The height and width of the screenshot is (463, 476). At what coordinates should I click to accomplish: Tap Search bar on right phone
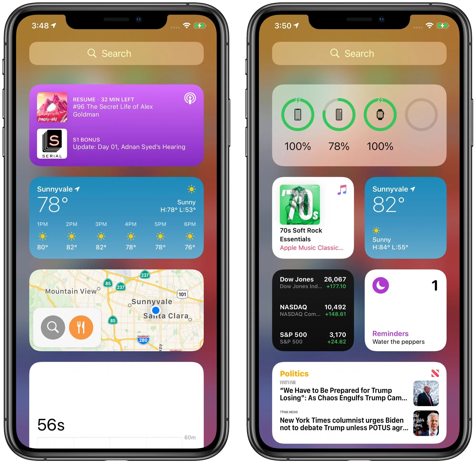coord(357,53)
